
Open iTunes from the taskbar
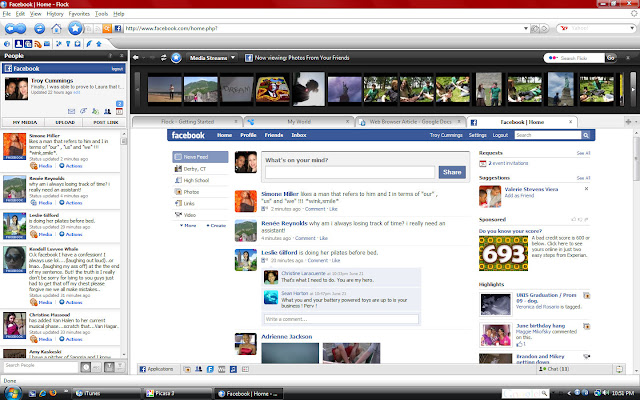(106, 393)
